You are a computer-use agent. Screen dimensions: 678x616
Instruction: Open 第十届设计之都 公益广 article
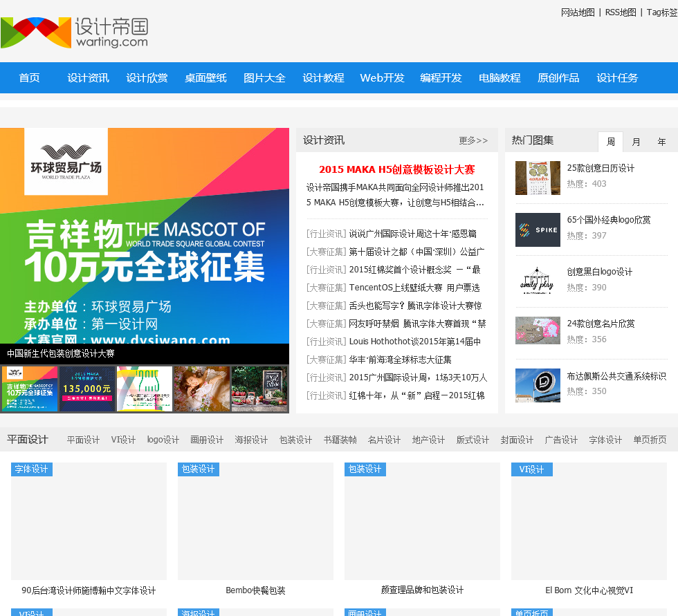pos(416,252)
